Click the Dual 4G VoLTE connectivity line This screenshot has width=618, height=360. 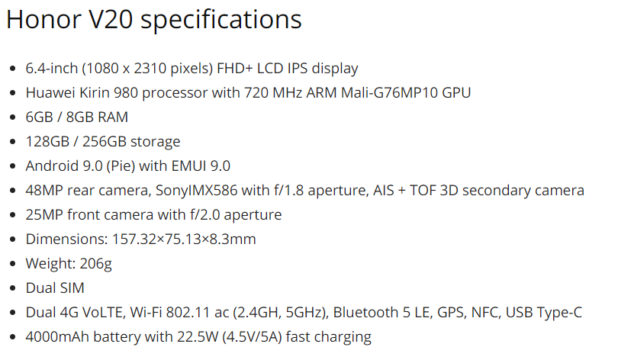304,313
